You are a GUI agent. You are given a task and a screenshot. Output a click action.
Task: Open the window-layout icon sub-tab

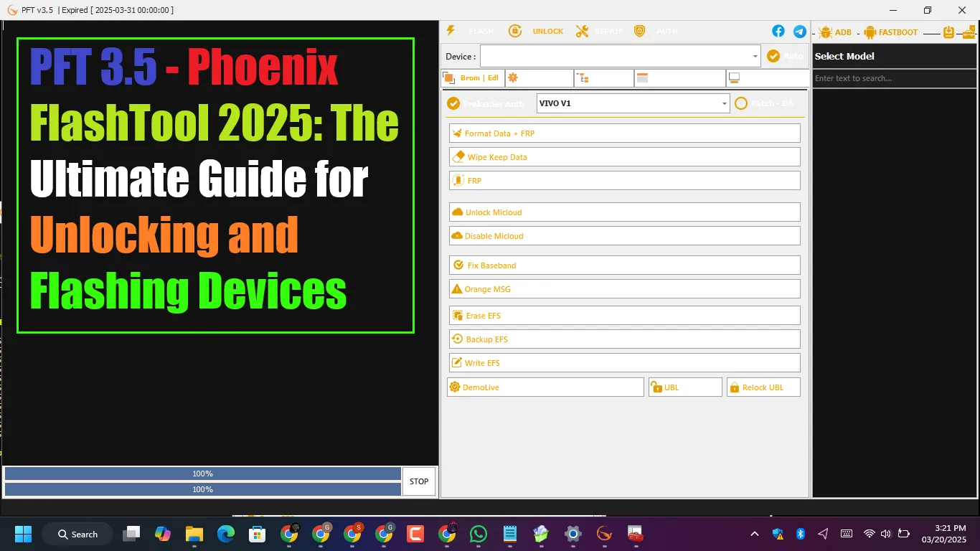(x=679, y=77)
